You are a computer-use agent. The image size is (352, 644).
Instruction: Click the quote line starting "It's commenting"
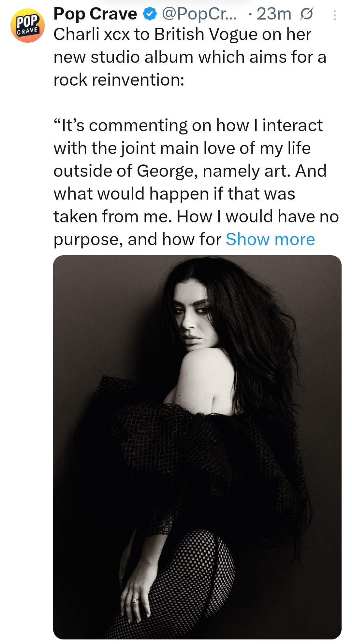188,126
